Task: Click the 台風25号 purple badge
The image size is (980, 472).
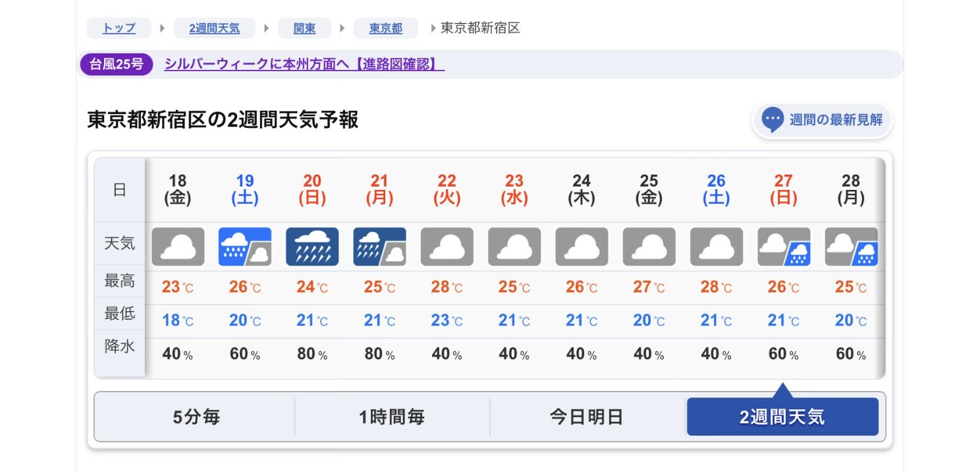Action: [x=117, y=65]
